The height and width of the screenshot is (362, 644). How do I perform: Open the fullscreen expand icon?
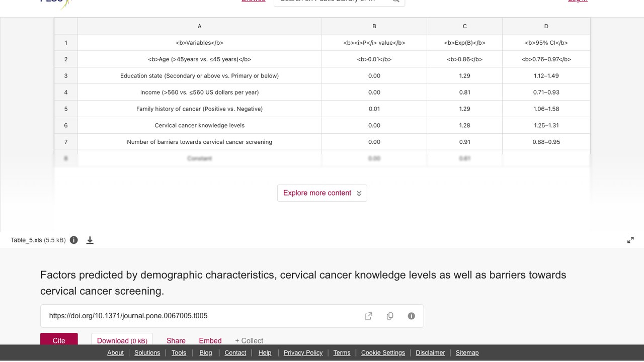click(630, 240)
